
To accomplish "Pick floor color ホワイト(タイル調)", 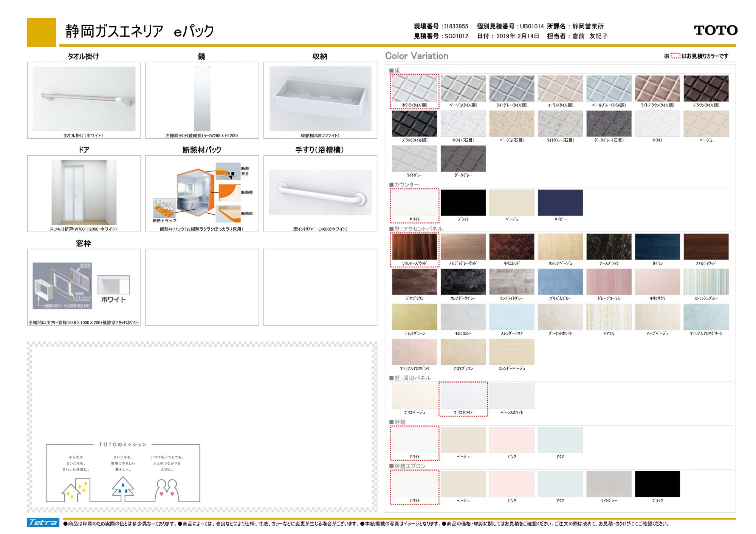I will (415, 88).
